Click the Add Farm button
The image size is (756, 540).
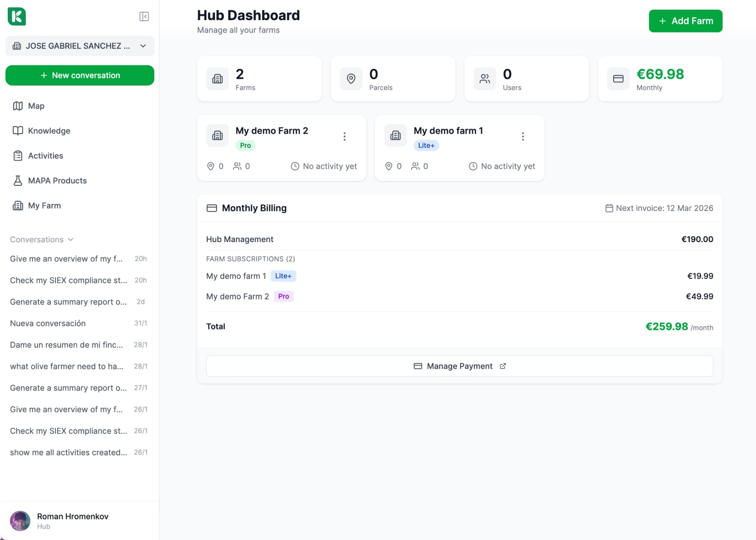point(685,21)
